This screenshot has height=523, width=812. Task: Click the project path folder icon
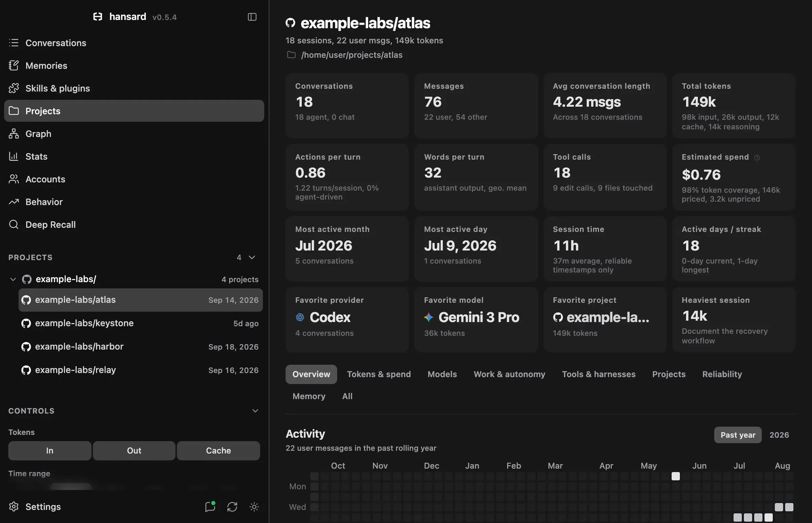pyautogui.click(x=291, y=55)
